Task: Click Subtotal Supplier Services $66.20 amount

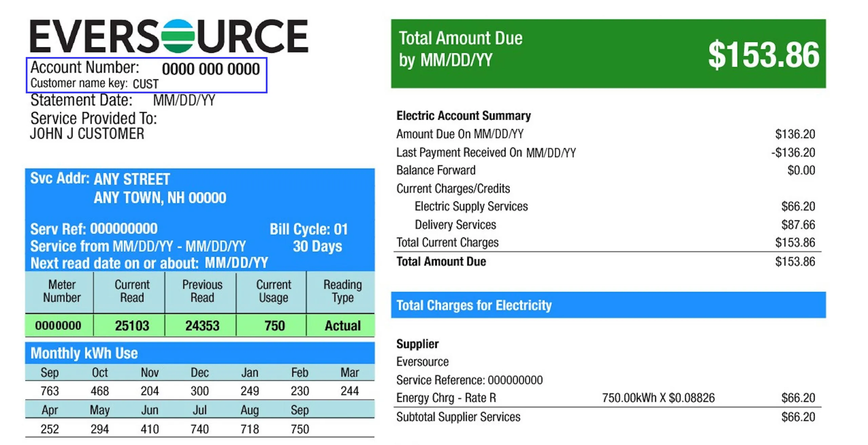Action: tap(798, 417)
